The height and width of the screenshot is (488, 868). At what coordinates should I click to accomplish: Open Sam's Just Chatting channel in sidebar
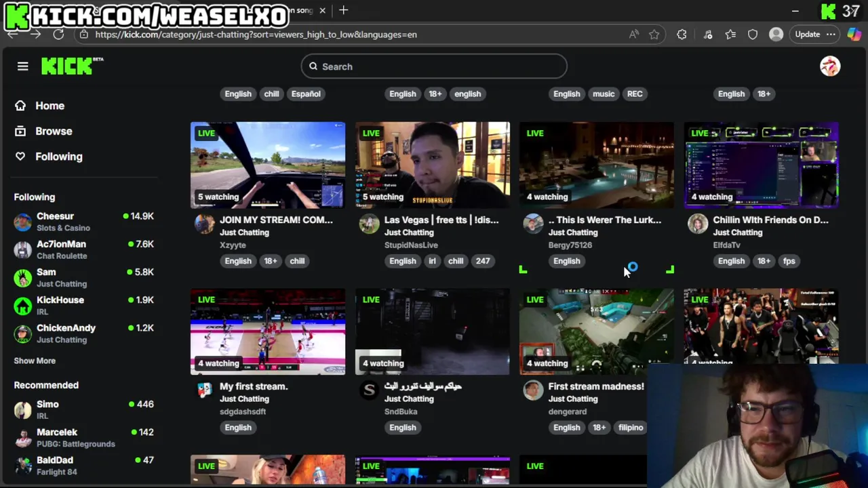point(84,277)
